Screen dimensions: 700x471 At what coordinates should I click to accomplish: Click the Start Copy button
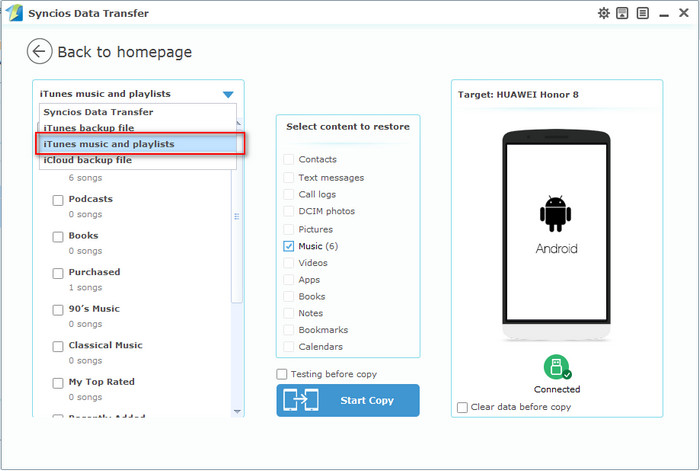(x=348, y=400)
